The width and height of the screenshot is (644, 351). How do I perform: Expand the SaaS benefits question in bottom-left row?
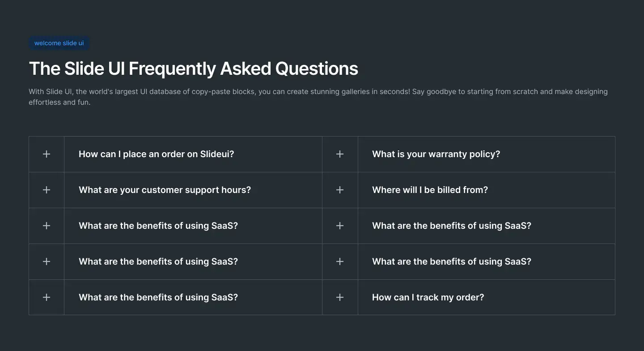point(158,297)
